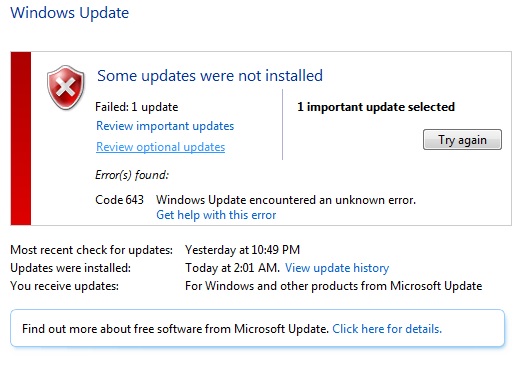
Task: Click the Error(s) found italic label
Action: pos(132,175)
